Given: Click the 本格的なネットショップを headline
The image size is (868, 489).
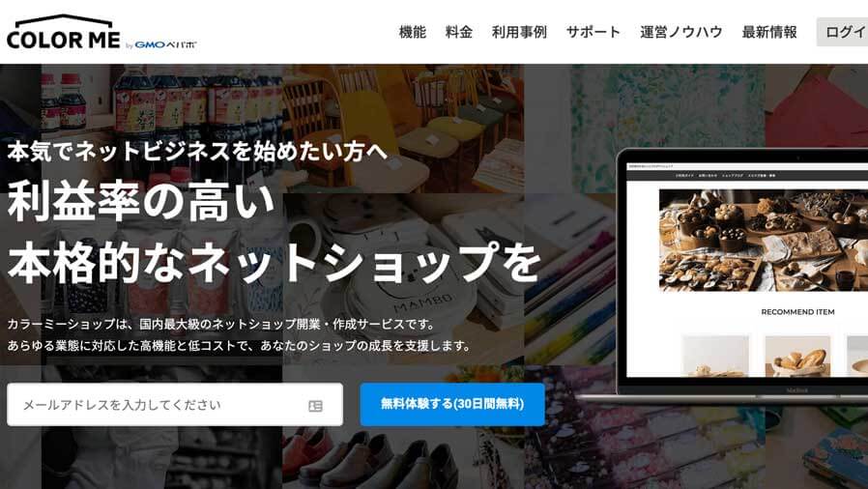Looking at the screenshot, I should 274,262.
